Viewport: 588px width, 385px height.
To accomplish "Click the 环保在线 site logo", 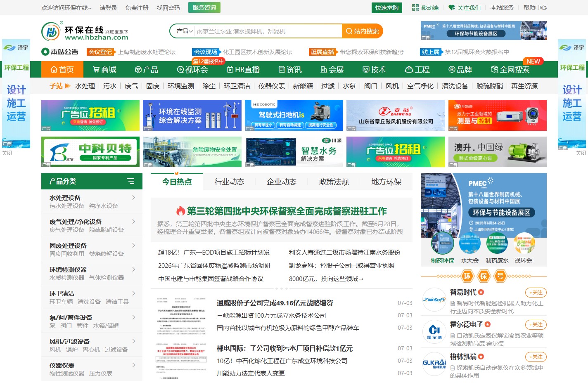I will (85, 31).
